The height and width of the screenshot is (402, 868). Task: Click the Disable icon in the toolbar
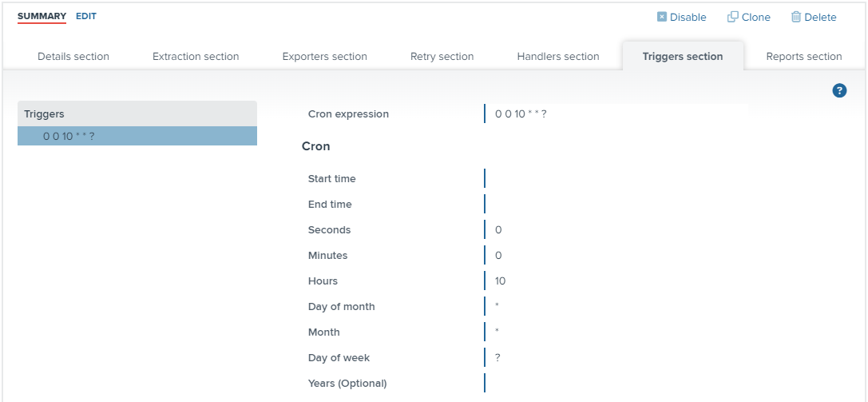[661, 17]
